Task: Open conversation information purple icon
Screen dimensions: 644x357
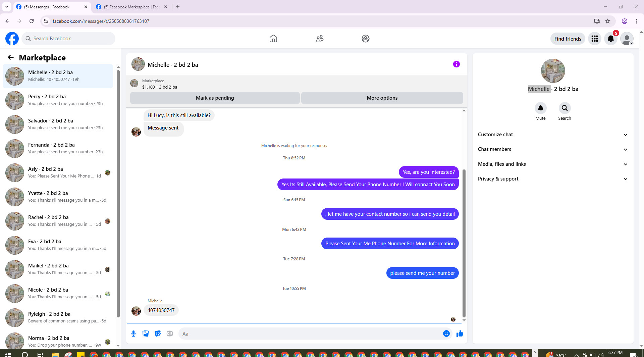Action: click(457, 64)
